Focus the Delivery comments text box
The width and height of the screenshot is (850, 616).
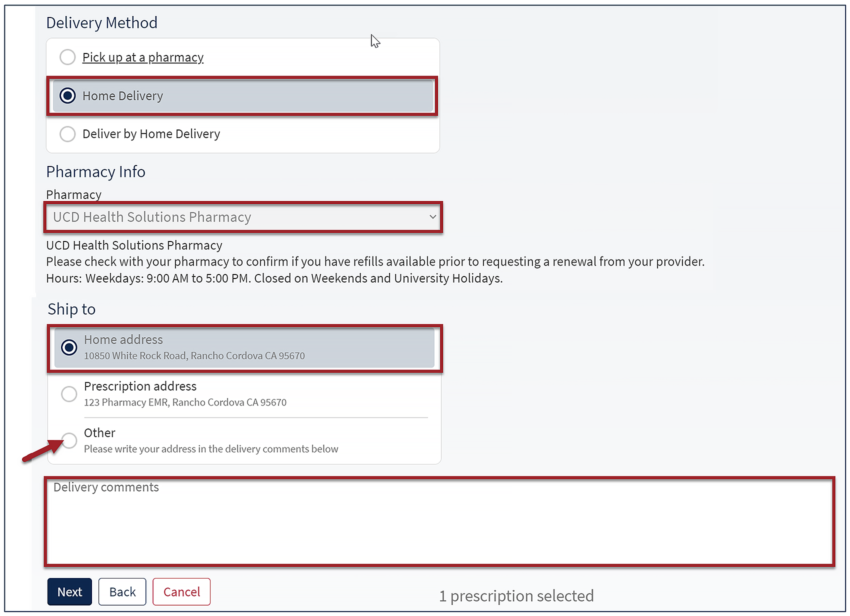439,522
